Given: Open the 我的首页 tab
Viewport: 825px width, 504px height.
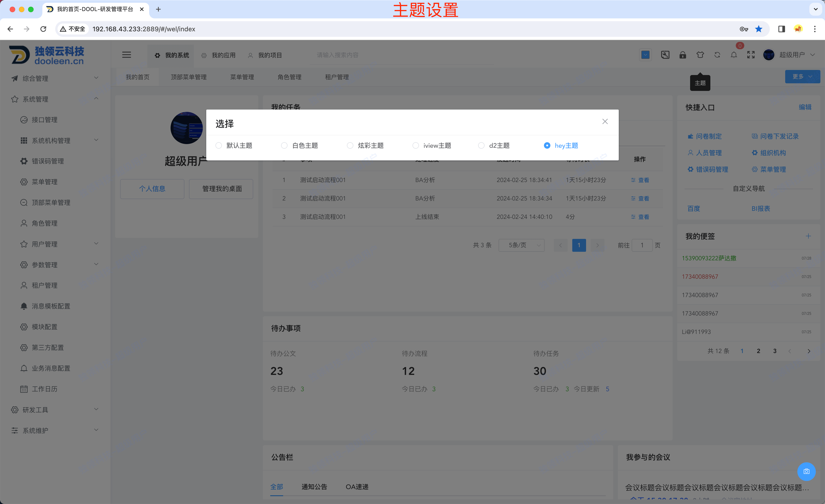Looking at the screenshot, I should (137, 77).
